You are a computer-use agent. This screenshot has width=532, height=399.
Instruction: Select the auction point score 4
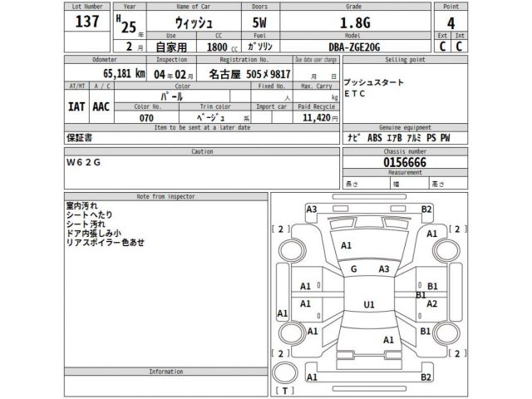tap(451, 23)
